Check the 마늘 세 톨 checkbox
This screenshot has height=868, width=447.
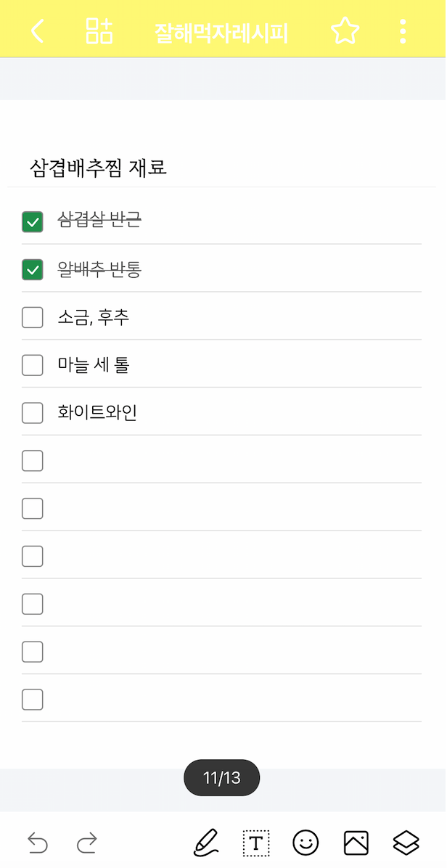(x=33, y=365)
